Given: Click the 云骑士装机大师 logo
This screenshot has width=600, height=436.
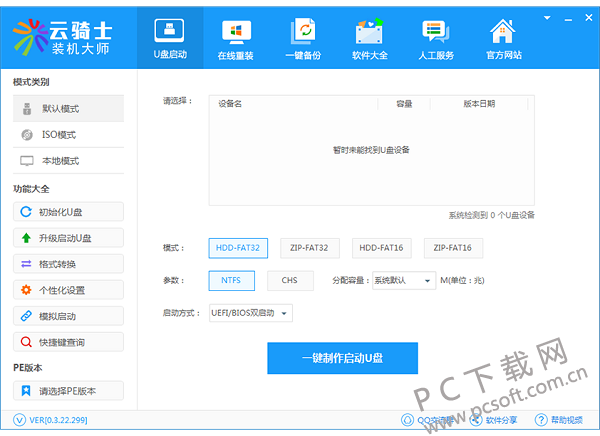Looking at the screenshot, I should 62,38.
